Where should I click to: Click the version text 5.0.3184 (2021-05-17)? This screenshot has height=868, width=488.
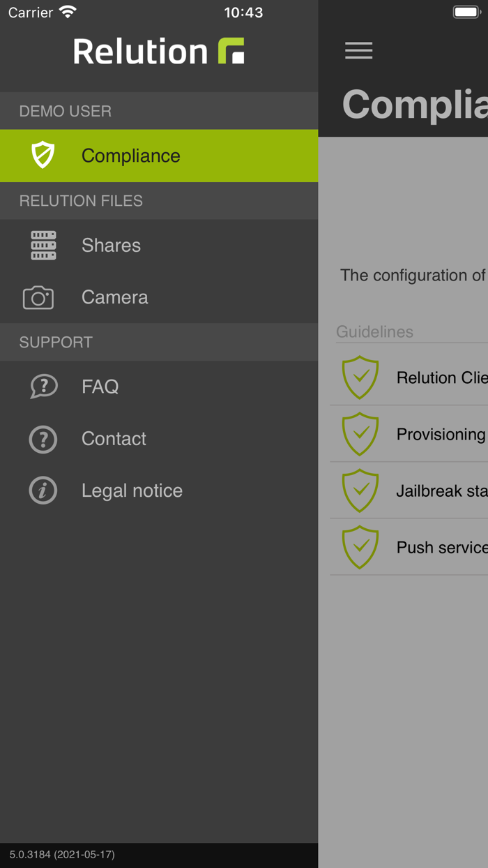pyautogui.click(x=62, y=854)
